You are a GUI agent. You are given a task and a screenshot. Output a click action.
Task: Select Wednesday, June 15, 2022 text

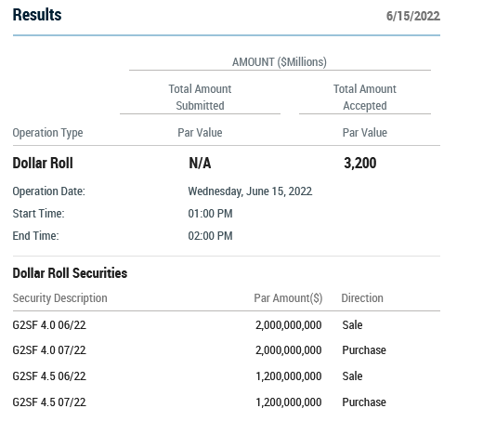point(250,191)
